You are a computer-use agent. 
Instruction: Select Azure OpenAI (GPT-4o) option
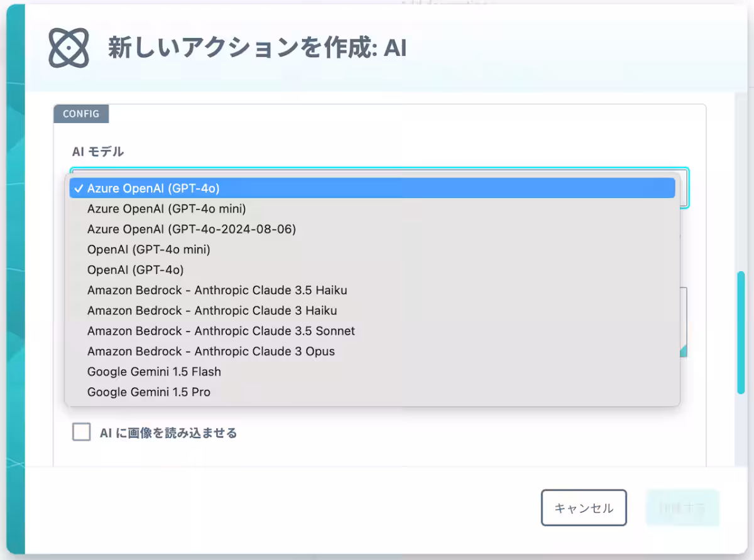(153, 188)
